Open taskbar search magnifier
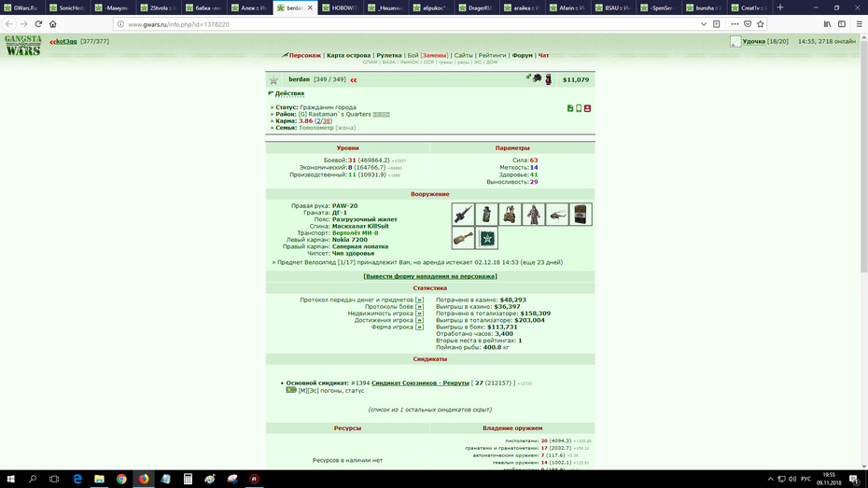The width and height of the screenshot is (868, 488). point(32,480)
